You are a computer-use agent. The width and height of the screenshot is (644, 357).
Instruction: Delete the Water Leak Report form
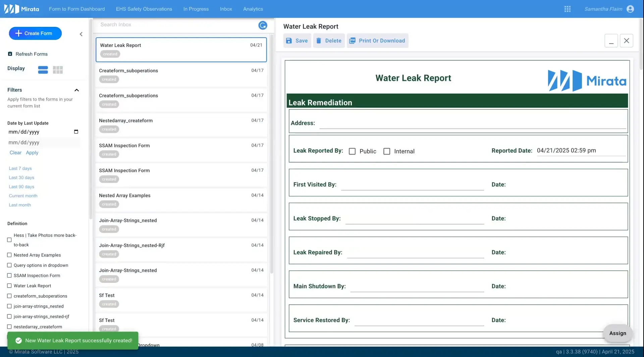[328, 41]
